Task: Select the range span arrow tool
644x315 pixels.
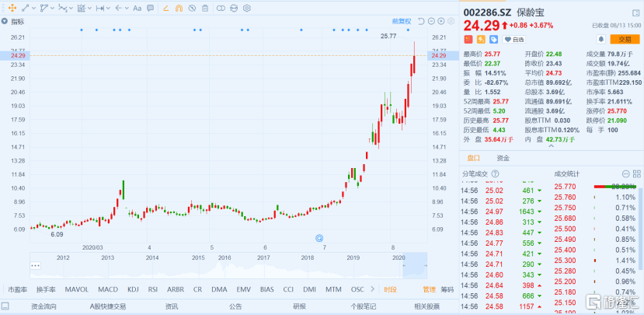Action: [x=99, y=8]
